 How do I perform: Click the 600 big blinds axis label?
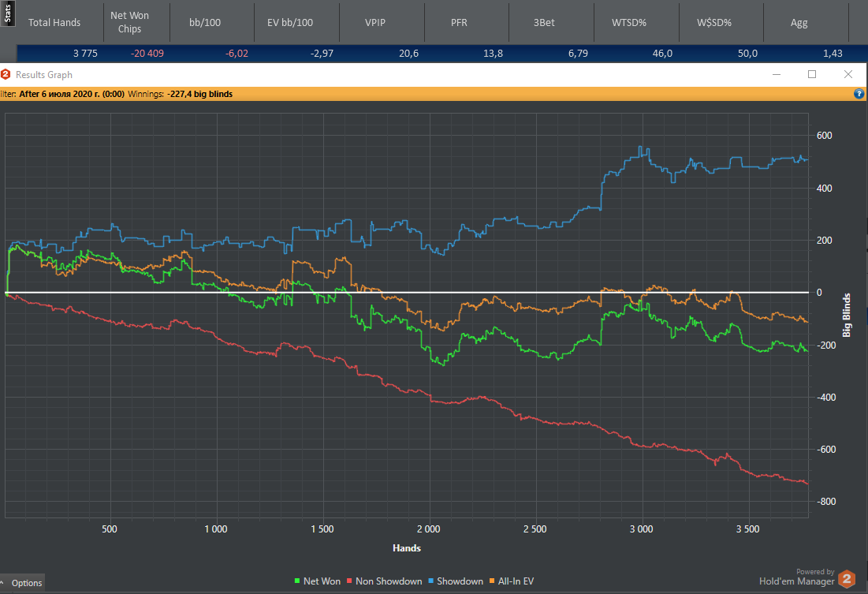pyautogui.click(x=825, y=136)
